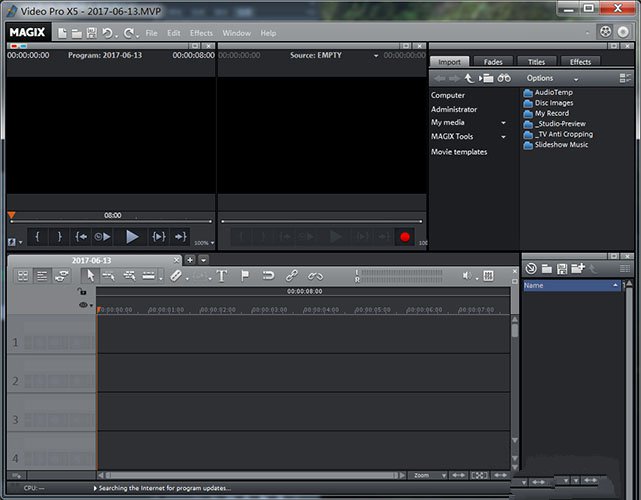Image resolution: width=641 pixels, height=500 pixels.
Task: Open the Options dropdown in Media Pool
Action: point(552,78)
